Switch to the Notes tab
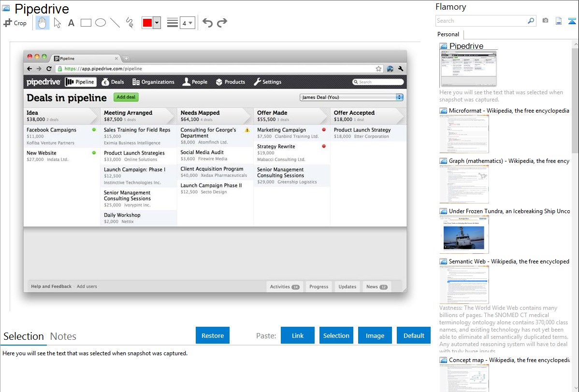Viewport: 579px width, 392px height. (x=63, y=336)
